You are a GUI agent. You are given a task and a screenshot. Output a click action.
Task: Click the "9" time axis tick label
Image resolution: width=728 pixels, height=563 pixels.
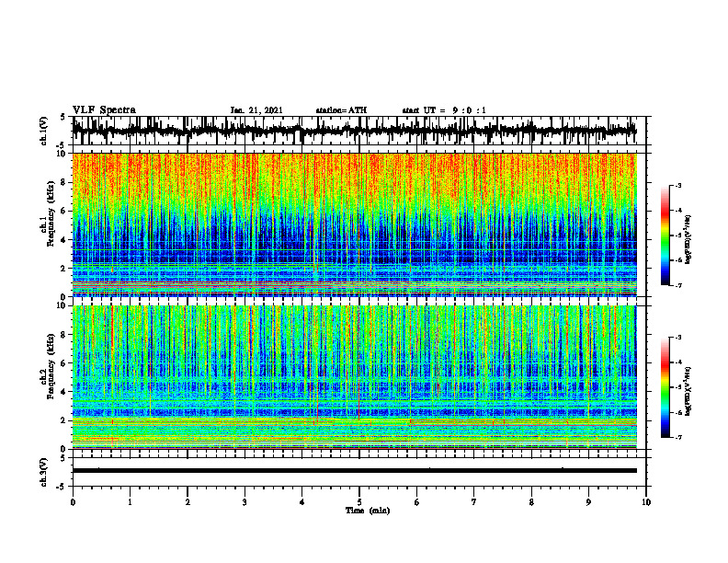click(x=588, y=502)
